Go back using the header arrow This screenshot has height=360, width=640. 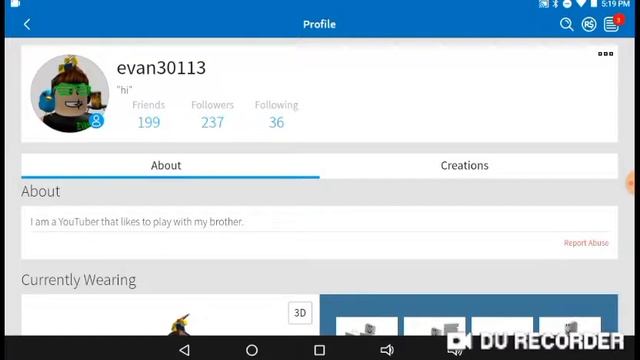point(27,24)
